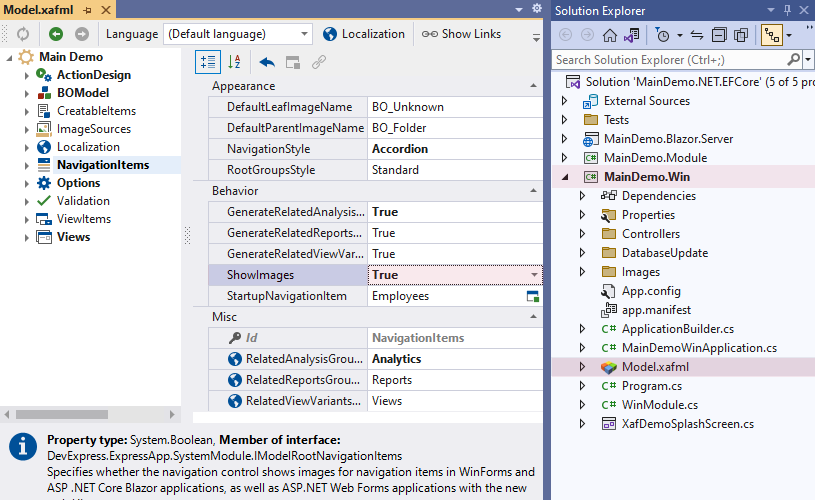Screen dimensions: 815x500
Task: Click the Localization toolbar button
Action: [363, 34]
